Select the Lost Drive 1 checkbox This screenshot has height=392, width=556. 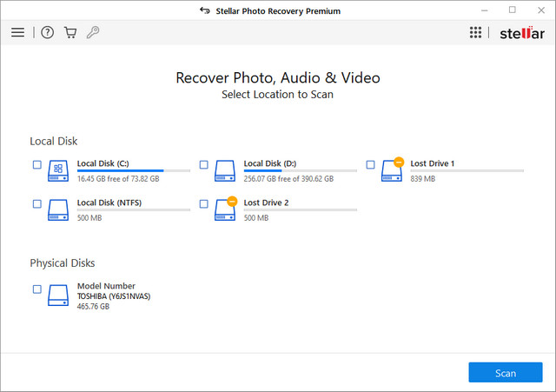pos(370,164)
